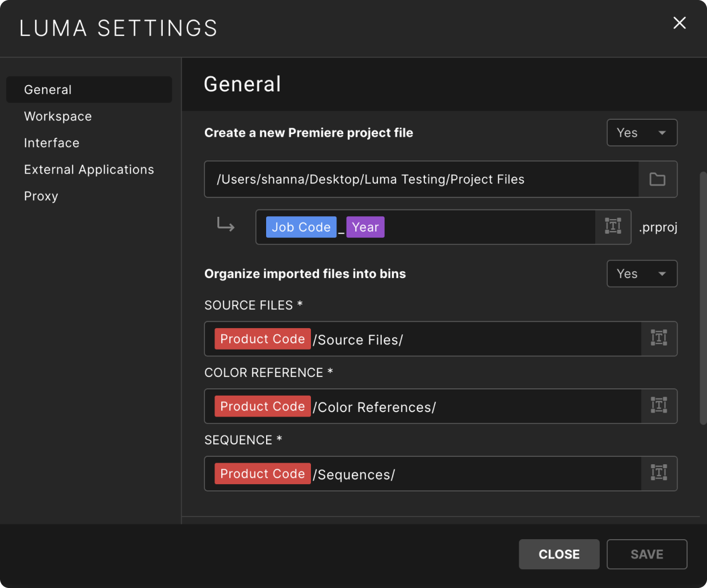
Task: Open the token editor next to the .prproj filename
Action: tap(613, 226)
